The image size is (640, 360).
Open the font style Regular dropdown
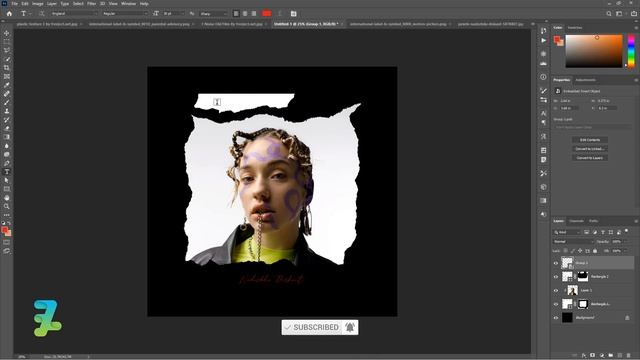pyautogui.click(x=124, y=13)
